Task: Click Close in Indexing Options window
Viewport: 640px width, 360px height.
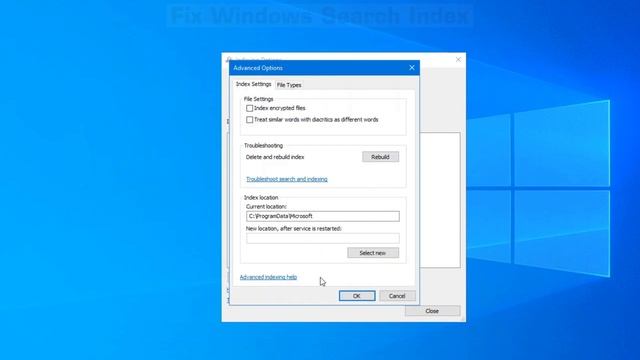Action: [432, 311]
